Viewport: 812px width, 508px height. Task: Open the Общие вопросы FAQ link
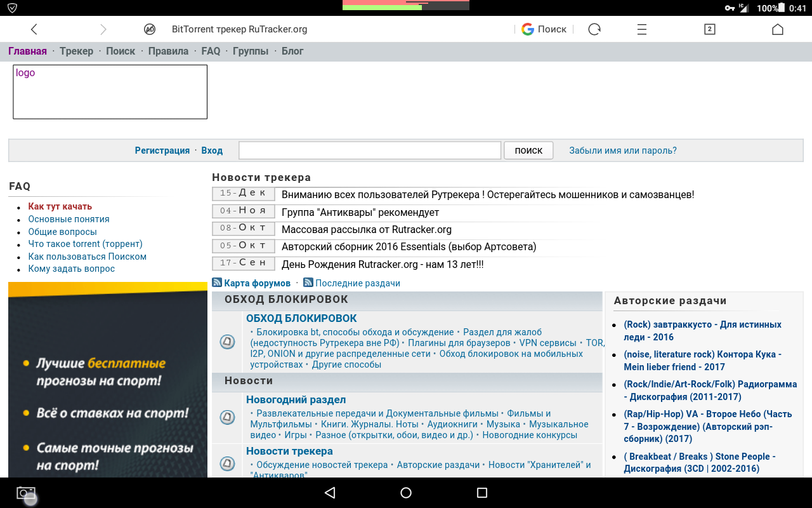pos(63,232)
